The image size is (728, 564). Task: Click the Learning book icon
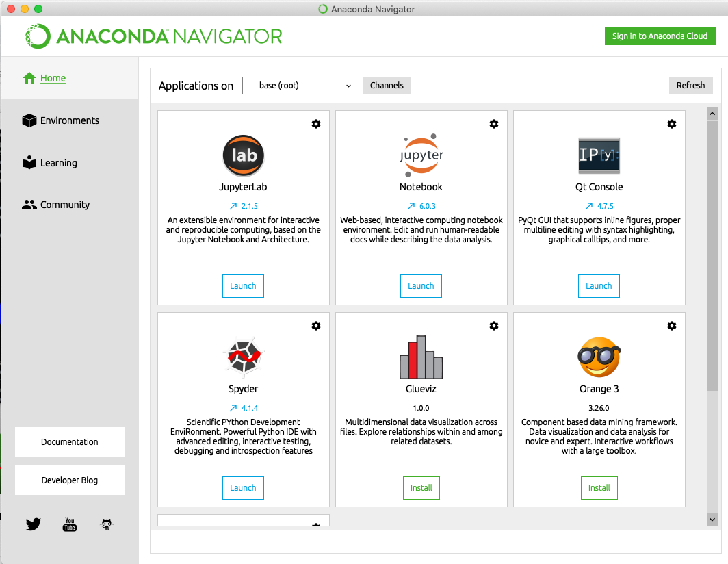29,163
